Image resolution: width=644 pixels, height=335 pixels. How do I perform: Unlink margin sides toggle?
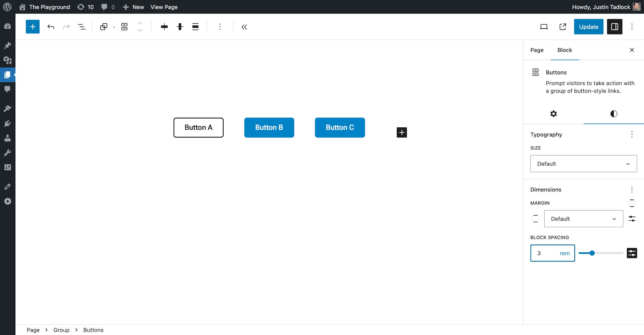(x=632, y=203)
